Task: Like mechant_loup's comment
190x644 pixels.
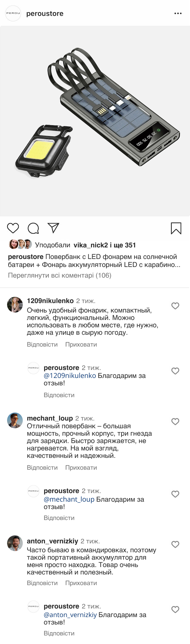Action: (175, 421)
